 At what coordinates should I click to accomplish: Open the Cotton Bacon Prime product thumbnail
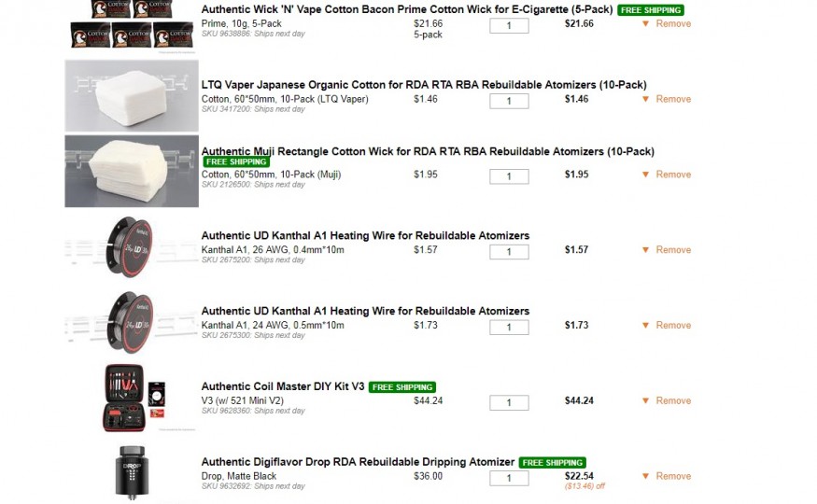click(x=132, y=25)
